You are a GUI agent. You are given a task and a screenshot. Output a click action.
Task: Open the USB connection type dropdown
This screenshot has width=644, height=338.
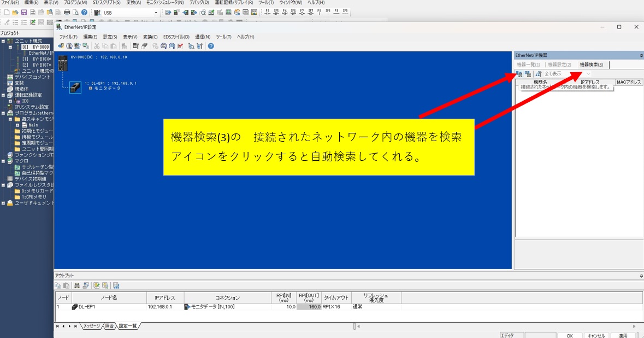pyautogui.click(x=156, y=13)
